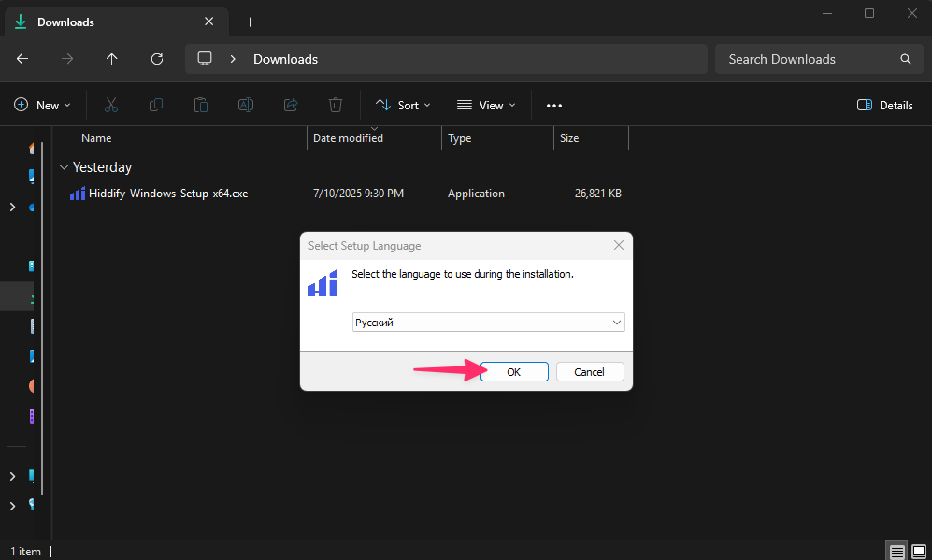Viewport: 932px width, 560px height.
Task: Click the Hiddify file icon
Action: 78,194
